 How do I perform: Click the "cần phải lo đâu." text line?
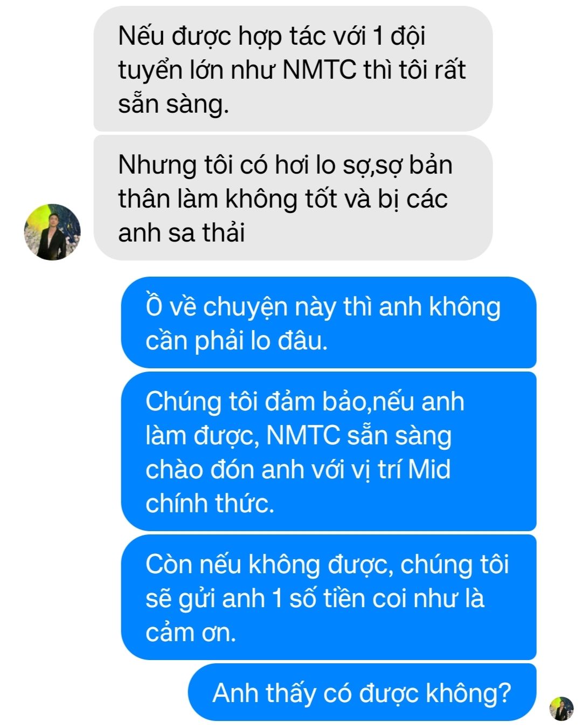(237, 340)
